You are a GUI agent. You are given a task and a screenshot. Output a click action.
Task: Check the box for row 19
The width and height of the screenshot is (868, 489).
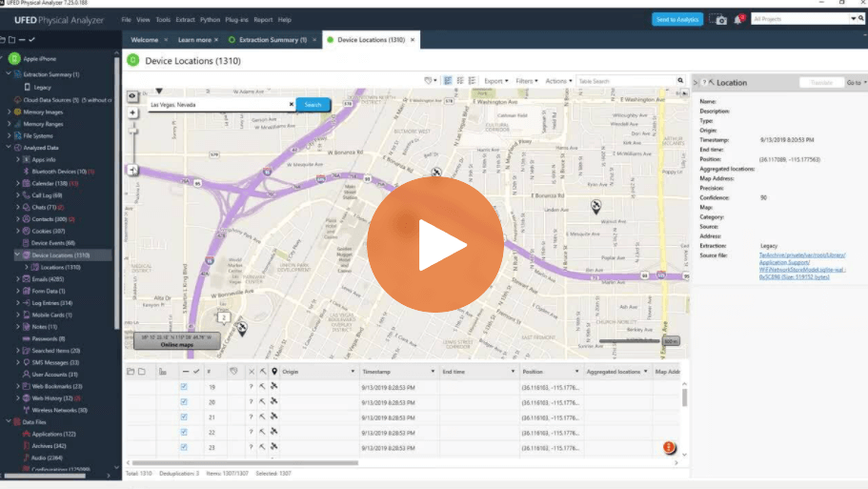(184, 387)
